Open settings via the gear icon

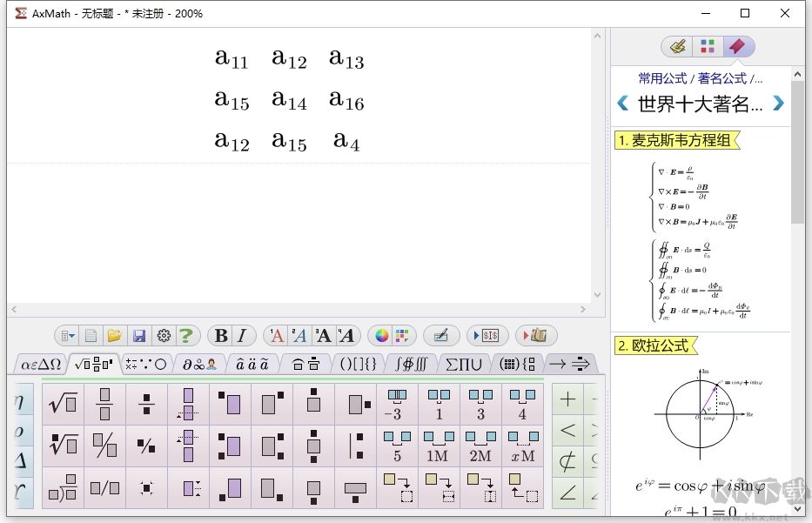click(x=164, y=336)
